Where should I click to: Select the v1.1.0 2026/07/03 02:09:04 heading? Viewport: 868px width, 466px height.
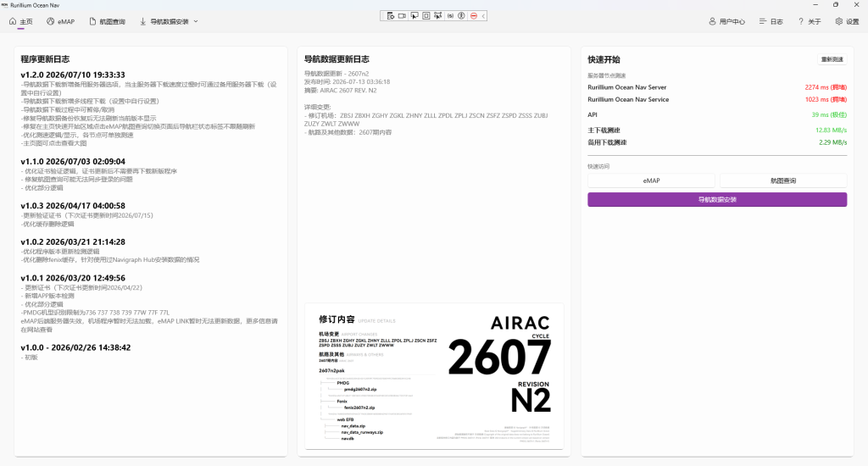(x=73, y=162)
